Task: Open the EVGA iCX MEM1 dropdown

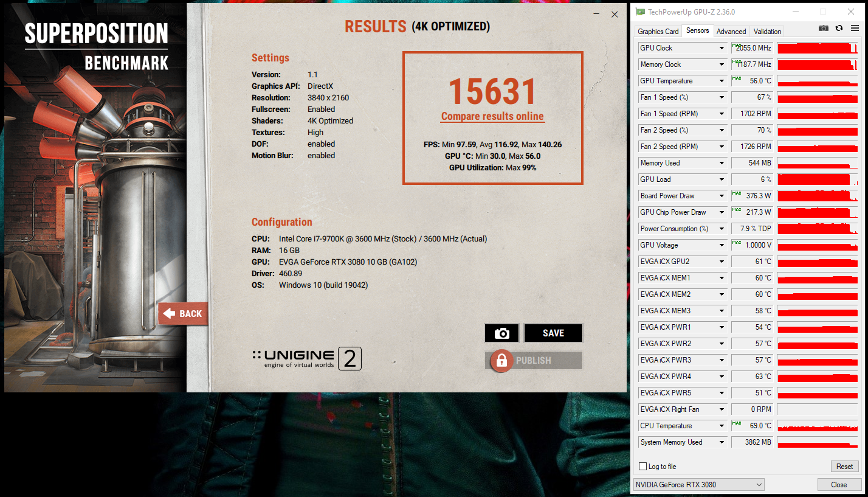Action: [722, 278]
